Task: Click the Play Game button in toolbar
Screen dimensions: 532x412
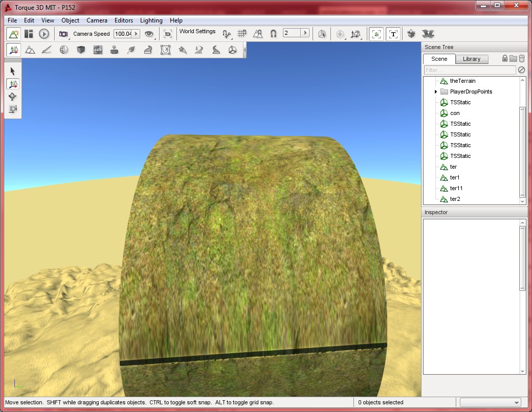Action: coord(44,34)
